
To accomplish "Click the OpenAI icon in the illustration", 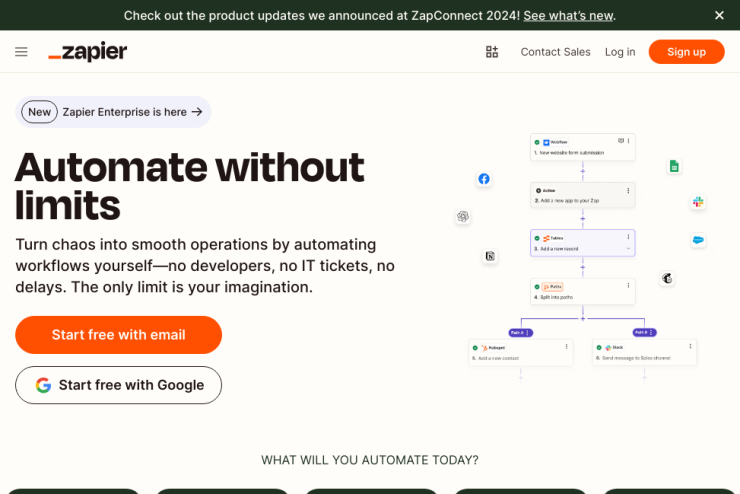I will (463, 217).
